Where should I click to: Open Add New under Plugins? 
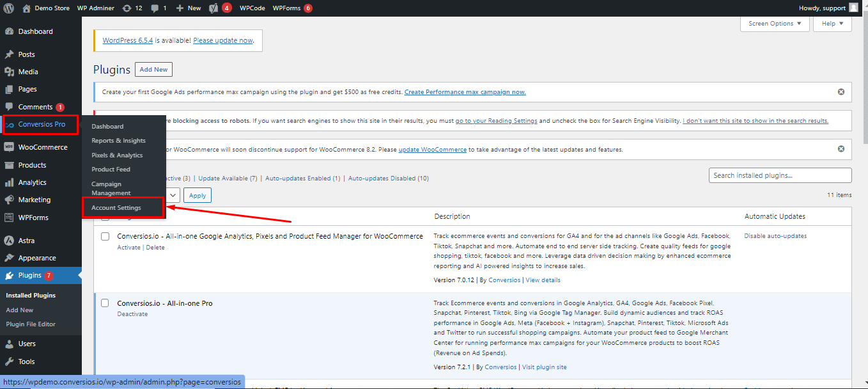point(20,310)
